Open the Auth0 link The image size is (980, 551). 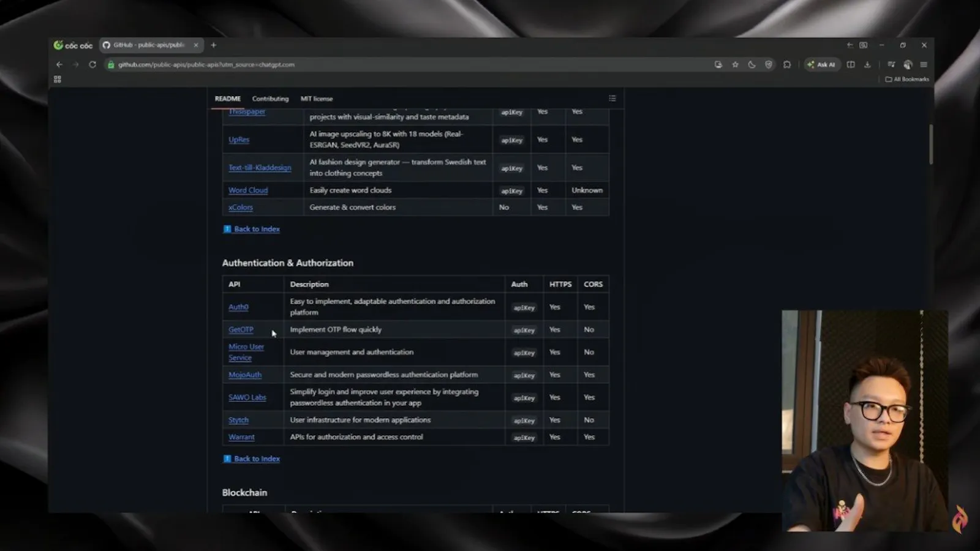click(x=238, y=307)
